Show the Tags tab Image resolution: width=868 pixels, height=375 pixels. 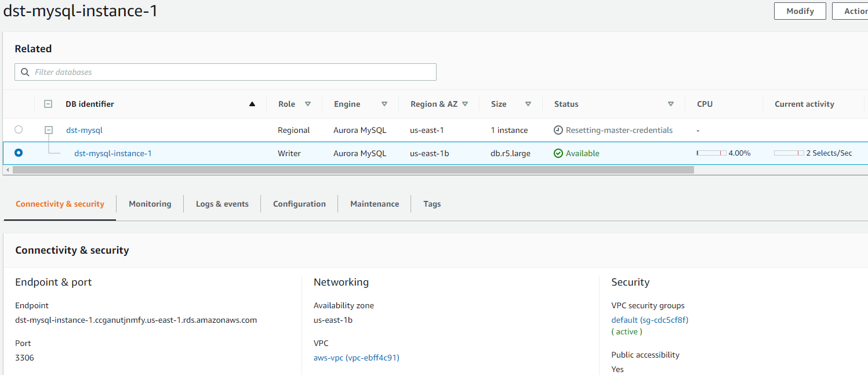tap(432, 204)
